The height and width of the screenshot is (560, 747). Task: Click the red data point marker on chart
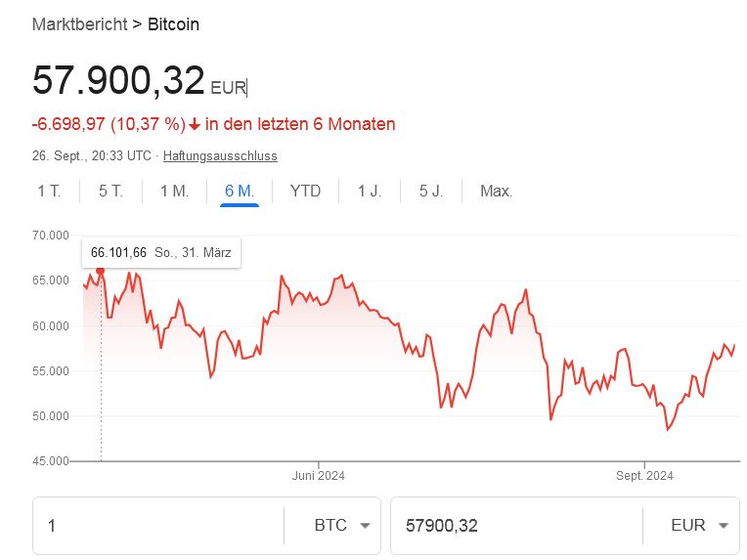tap(100, 271)
